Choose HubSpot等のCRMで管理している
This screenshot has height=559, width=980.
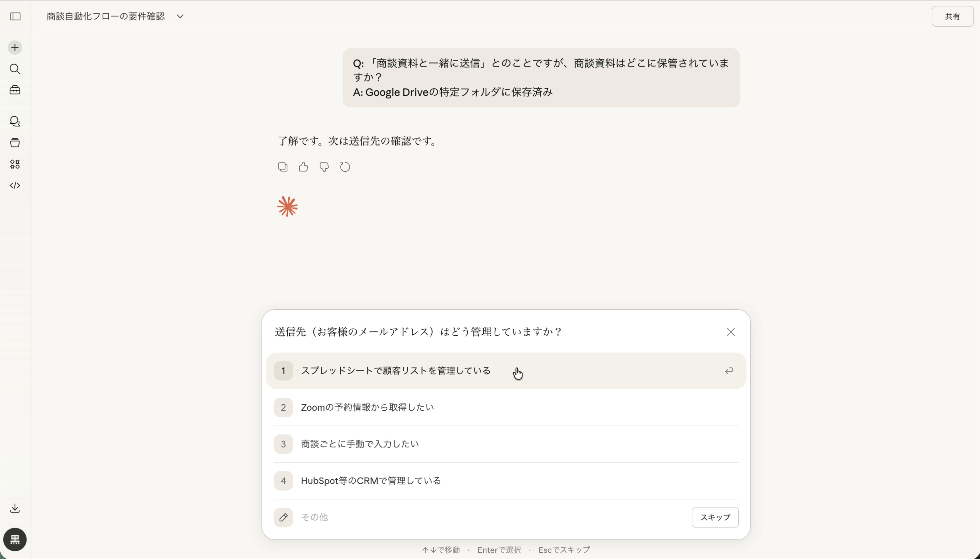coord(370,480)
